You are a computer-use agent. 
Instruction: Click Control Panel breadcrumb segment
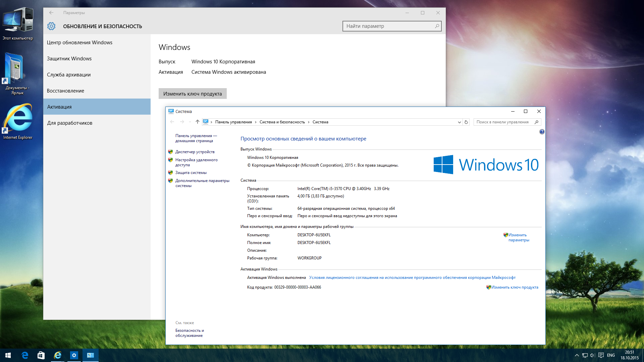click(x=233, y=122)
